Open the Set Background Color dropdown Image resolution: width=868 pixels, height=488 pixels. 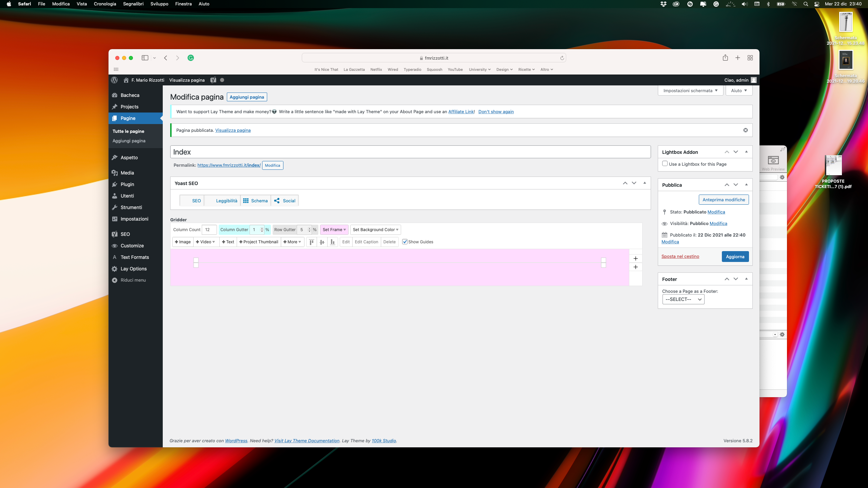(x=375, y=230)
